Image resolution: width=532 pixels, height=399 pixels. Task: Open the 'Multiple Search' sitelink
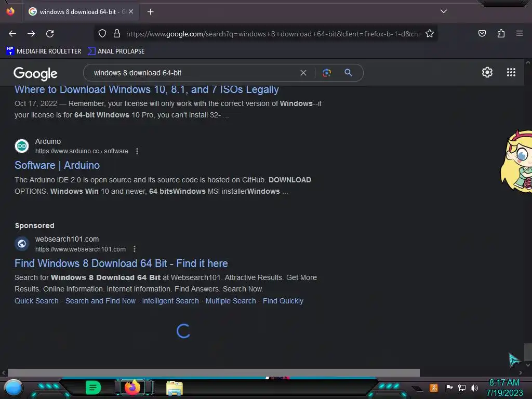[231, 301]
